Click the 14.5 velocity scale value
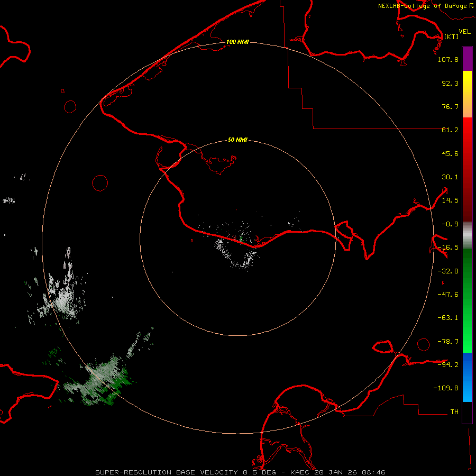Viewport: 476px width, 476px height. (x=450, y=200)
